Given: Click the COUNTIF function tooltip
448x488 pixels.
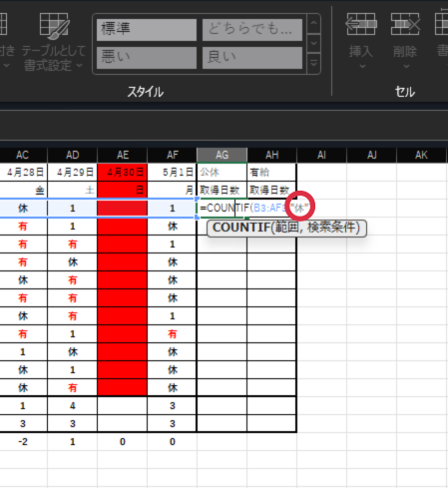Looking at the screenshot, I should point(286,229).
